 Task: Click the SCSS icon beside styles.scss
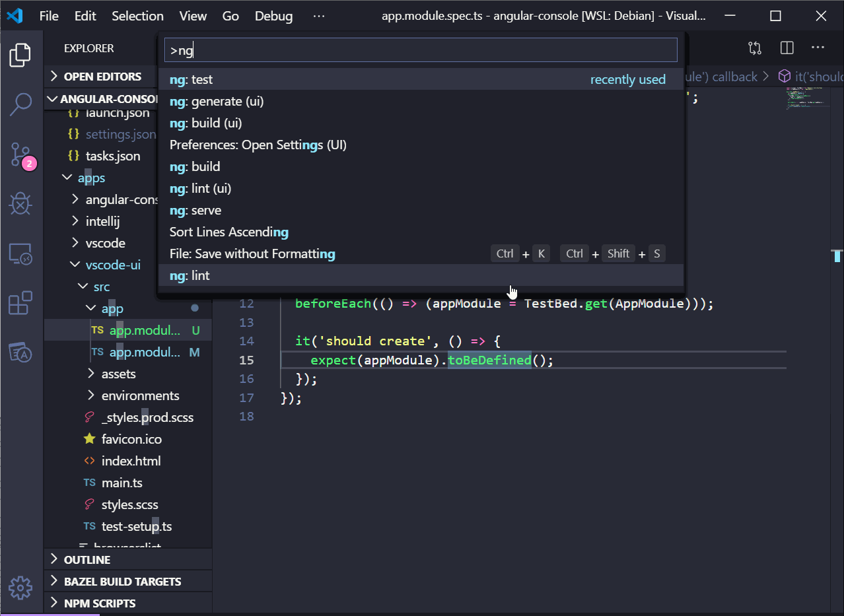89,504
